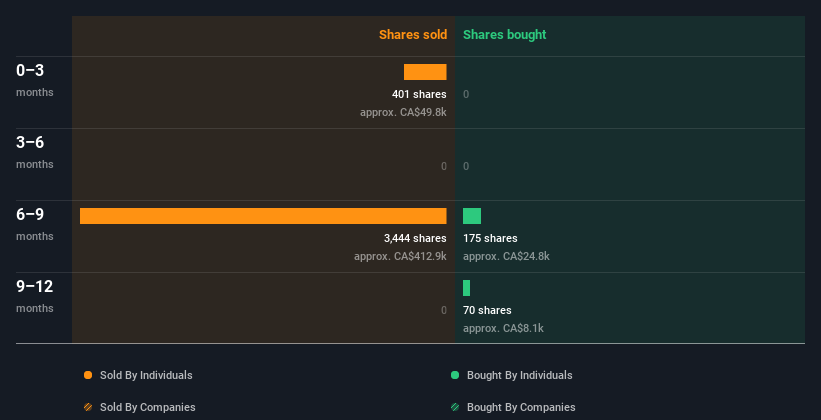
Task: Click the zero sold value in 9–12 months
Action: coord(443,310)
